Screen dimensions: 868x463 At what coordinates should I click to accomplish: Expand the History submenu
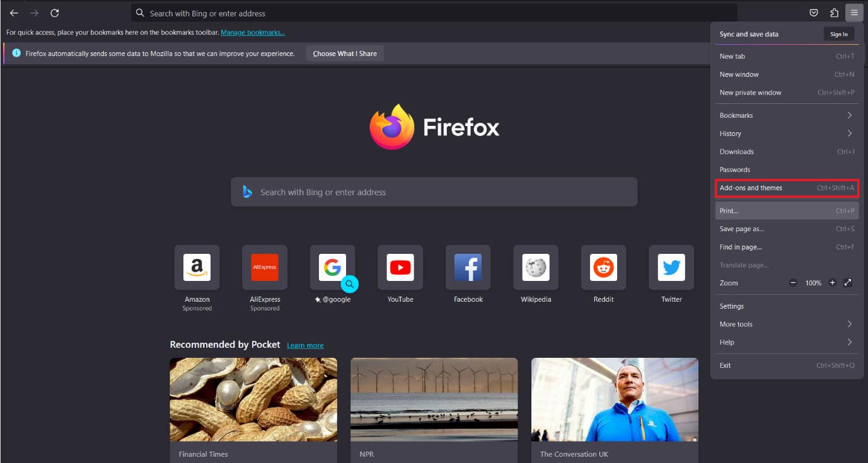tap(787, 134)
